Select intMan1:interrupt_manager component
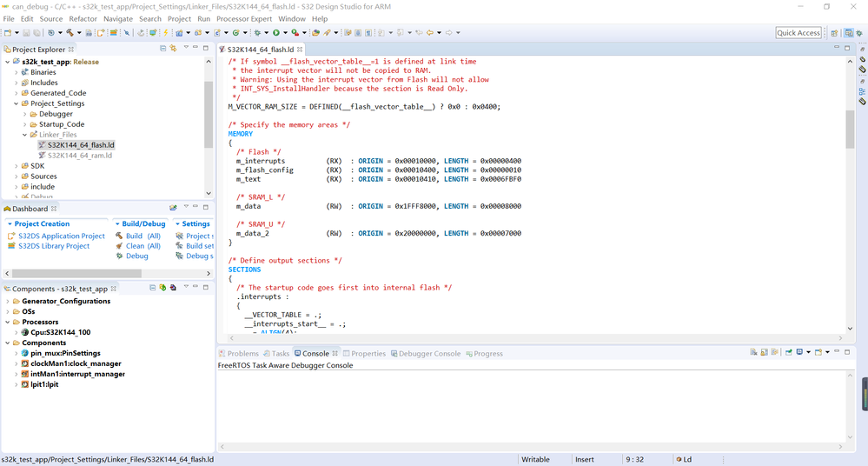 [77, 374]
